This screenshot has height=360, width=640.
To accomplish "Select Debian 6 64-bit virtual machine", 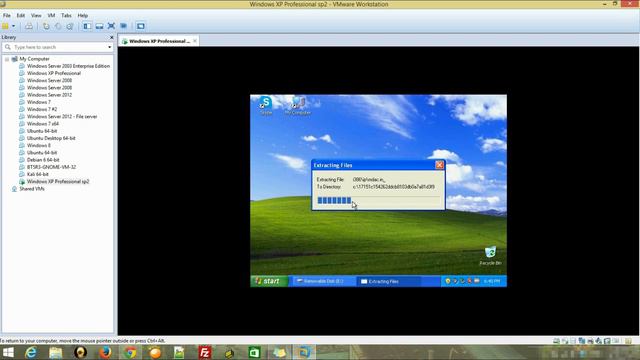I will tap(43, 160).
